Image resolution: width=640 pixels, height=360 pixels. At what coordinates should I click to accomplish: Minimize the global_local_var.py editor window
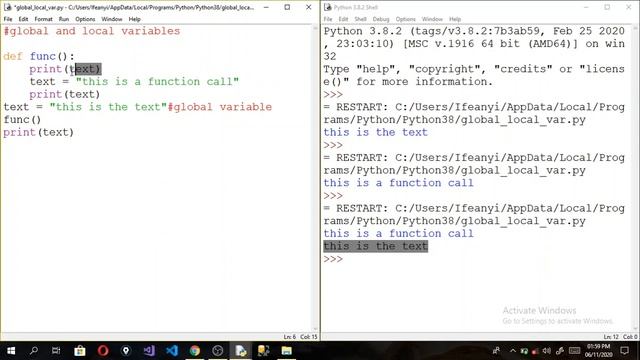tap(266, 7)
